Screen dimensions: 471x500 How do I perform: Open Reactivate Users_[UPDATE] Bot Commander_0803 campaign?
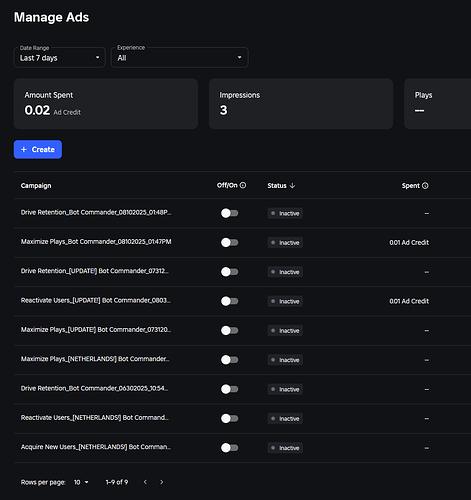pos(96,300)
